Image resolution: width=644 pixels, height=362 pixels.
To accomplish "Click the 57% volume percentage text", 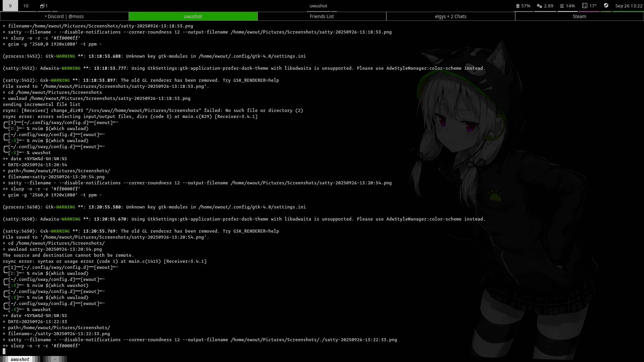I will tap(526, 6).
